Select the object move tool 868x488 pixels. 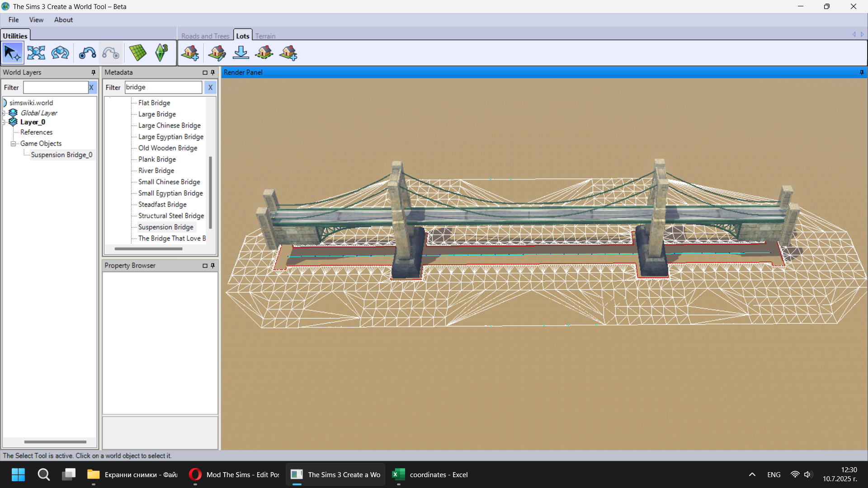pyautogui.click(x=36, y=53)
